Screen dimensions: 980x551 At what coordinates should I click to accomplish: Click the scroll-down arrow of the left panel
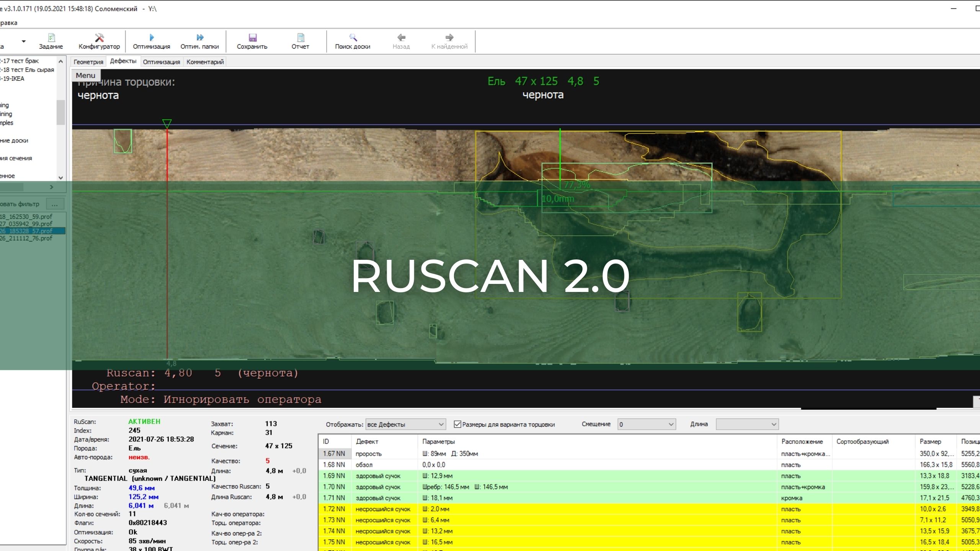pyautogui.click(x=61, y=178)
